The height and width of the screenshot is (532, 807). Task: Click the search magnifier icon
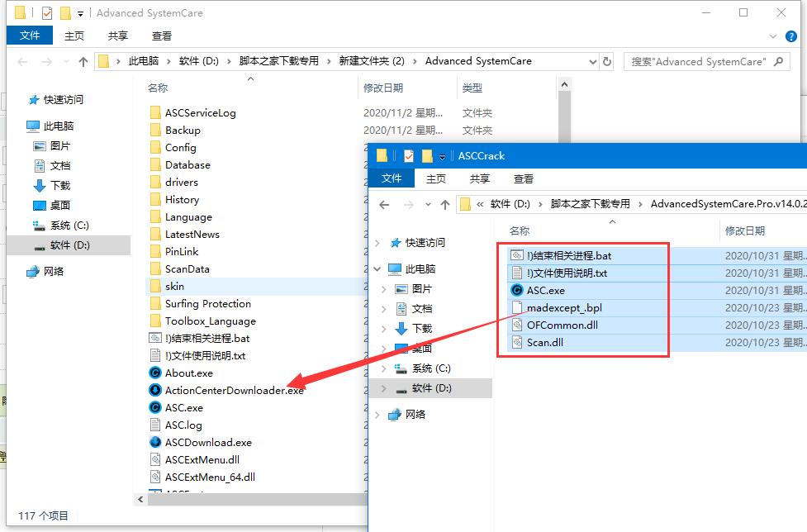(x=779, y=62)
